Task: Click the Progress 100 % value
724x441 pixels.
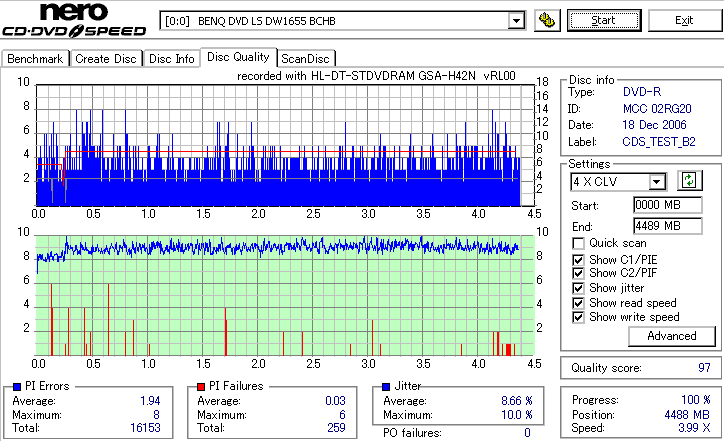Action: (695, 400)
